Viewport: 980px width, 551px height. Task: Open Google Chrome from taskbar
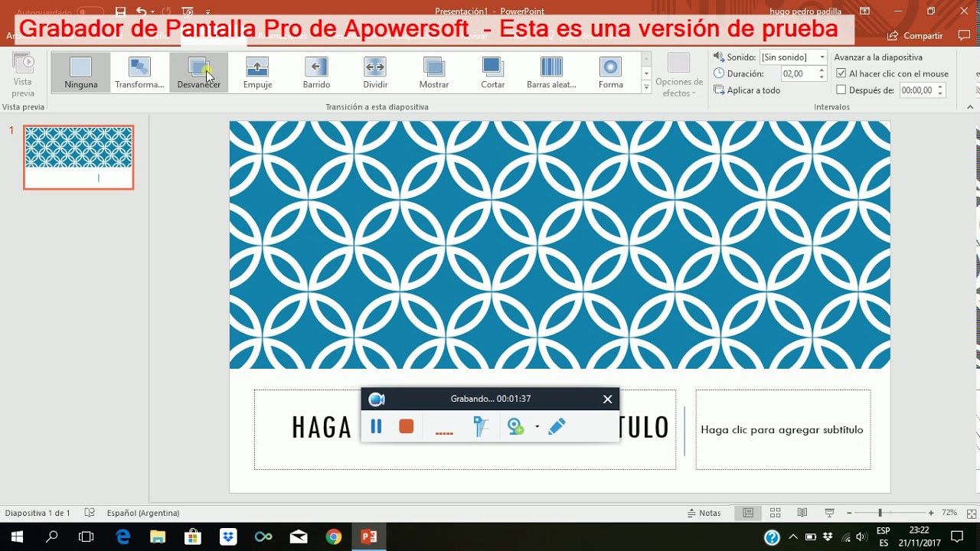tap(333, 536)
